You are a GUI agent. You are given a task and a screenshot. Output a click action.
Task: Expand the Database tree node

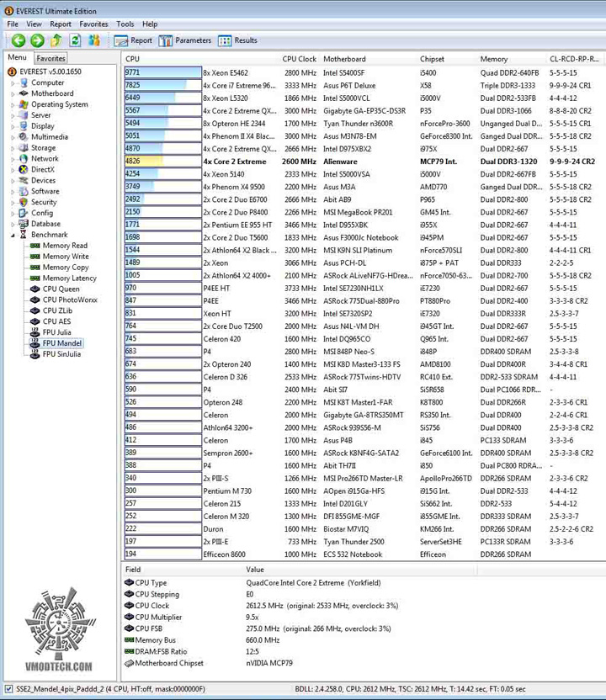tap(13, 224)
